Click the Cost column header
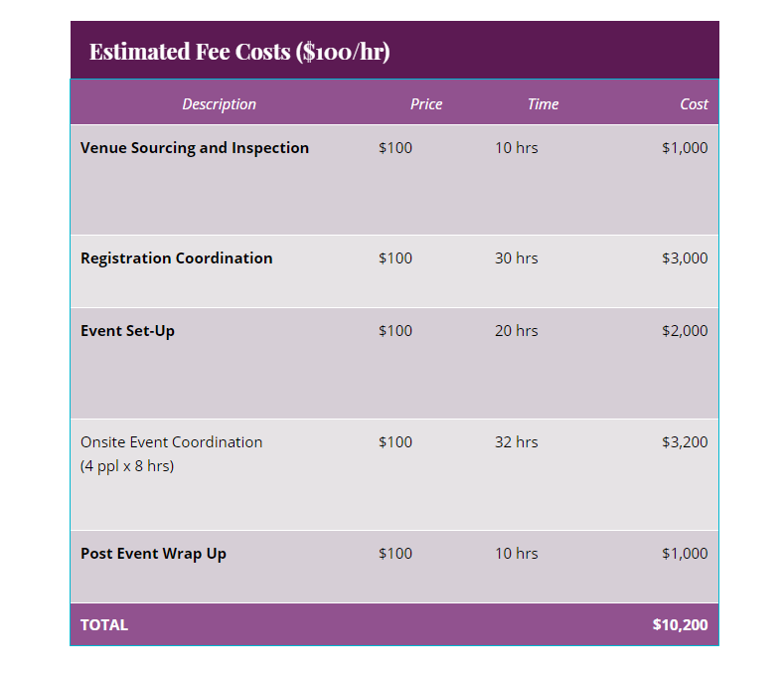Screen dimensions: 784x678 point(694,104)
